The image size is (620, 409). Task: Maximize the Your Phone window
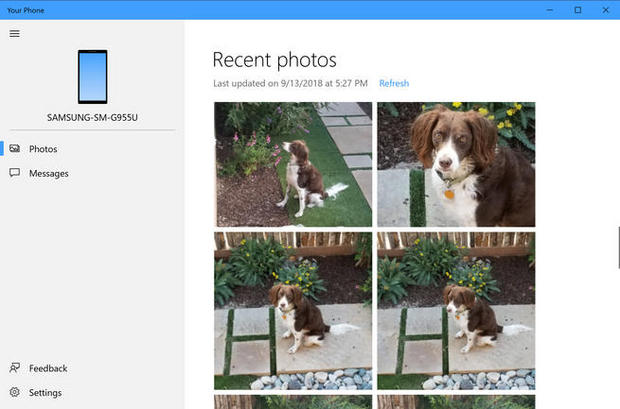(x=578, y=10)
